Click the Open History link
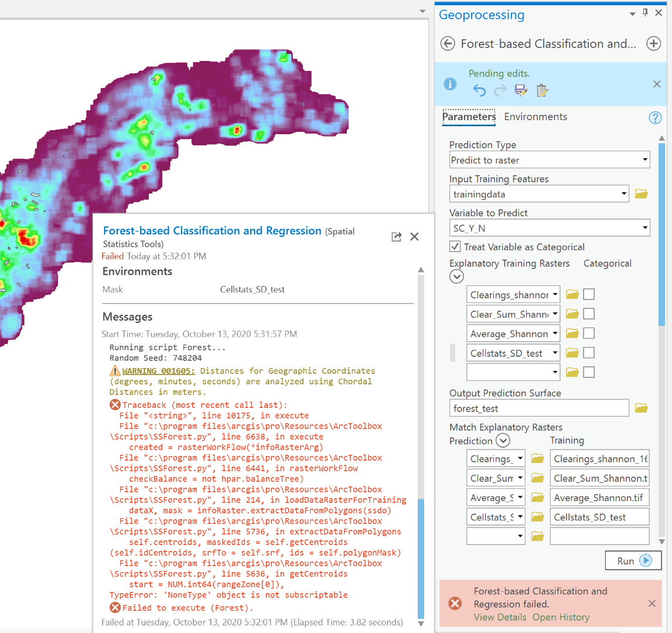This screenshot has height=633, width=672. coord(561,617)
